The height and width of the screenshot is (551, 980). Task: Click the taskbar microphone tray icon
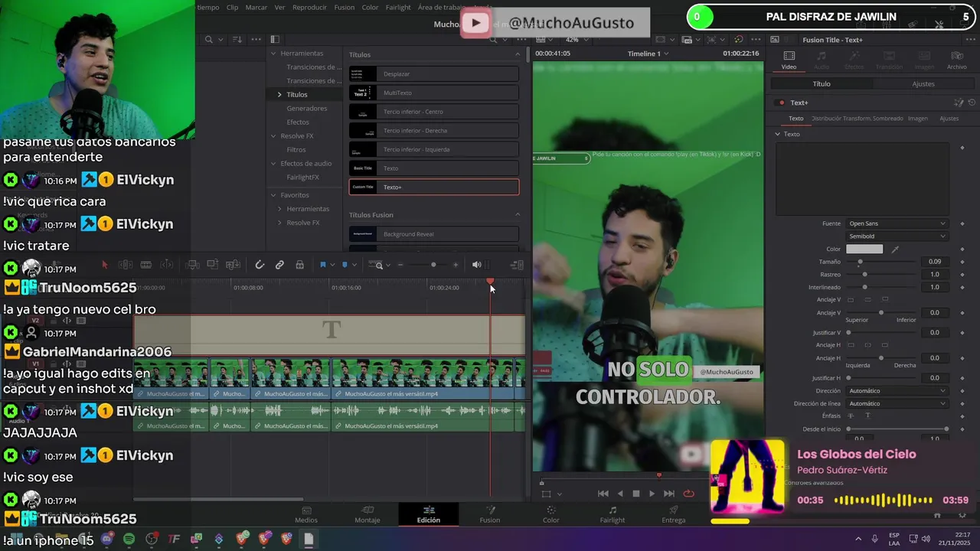pyautogui.click(x=874, y=539)
